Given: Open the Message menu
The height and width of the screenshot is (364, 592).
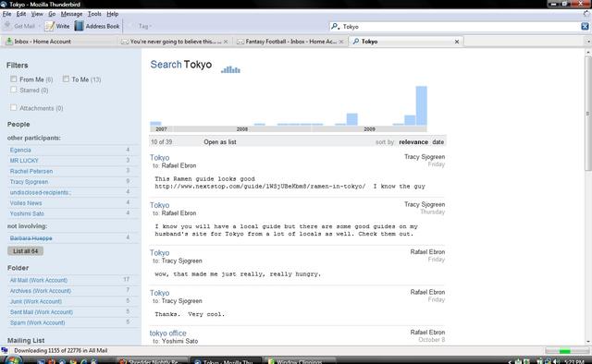Looking at the screenshot, I should tap(71, 14).
